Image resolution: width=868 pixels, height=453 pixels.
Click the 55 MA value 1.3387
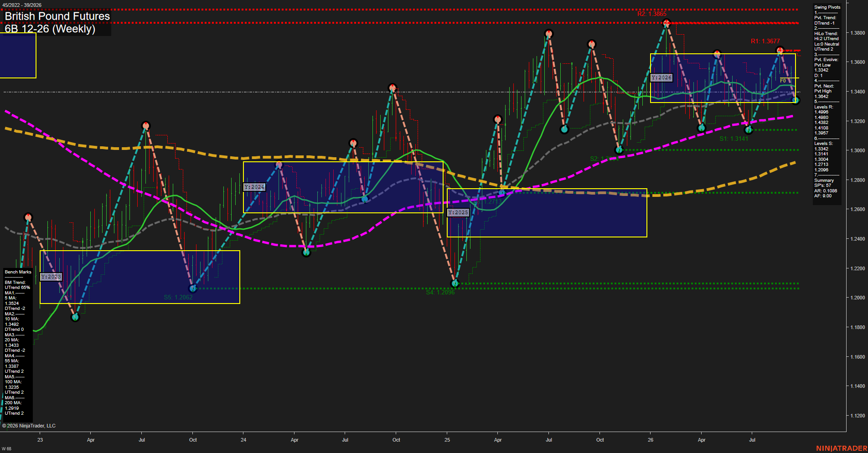(11, 366)
